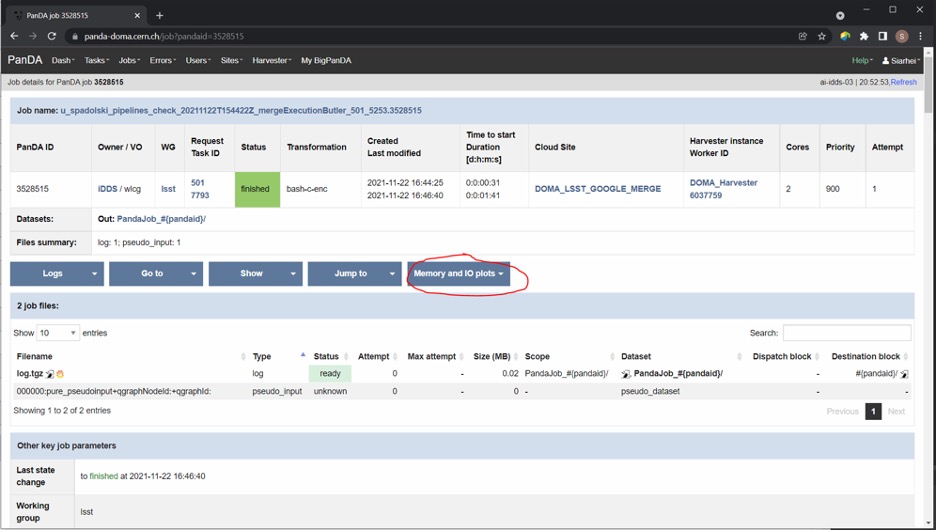
Task: Open the Errors menu
Action: point(162,60)
